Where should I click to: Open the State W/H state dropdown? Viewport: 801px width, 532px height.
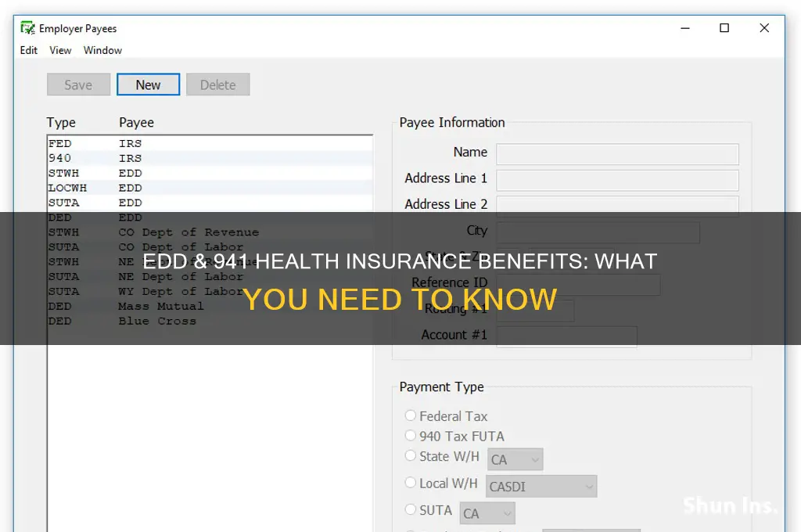[x=515, y=459]
